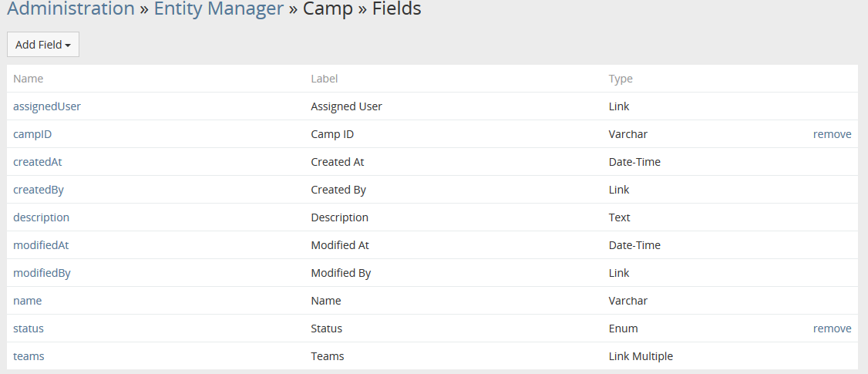Remove the status field

coord(832,329)
